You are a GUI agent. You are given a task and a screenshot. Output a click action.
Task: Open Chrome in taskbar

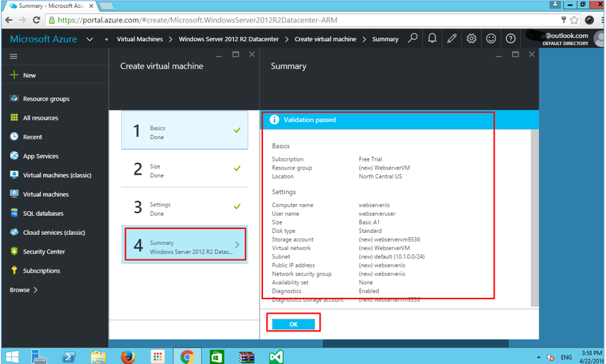187,357
